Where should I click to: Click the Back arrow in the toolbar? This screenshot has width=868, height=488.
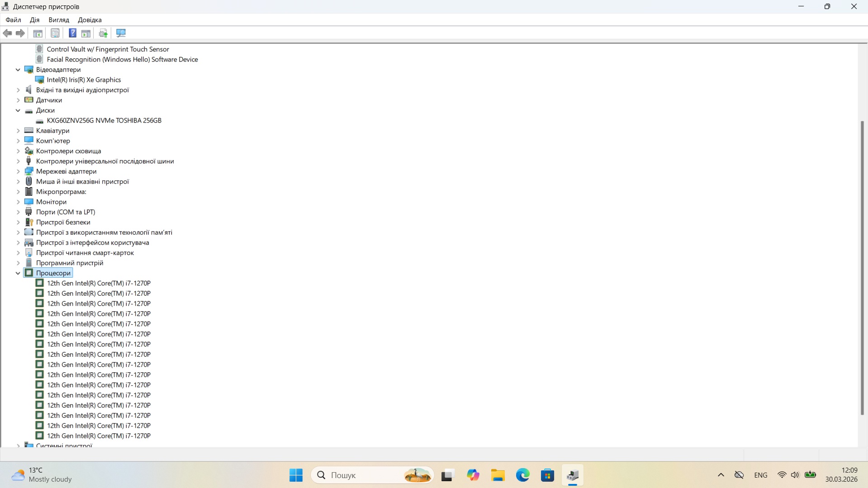point(8,33)
